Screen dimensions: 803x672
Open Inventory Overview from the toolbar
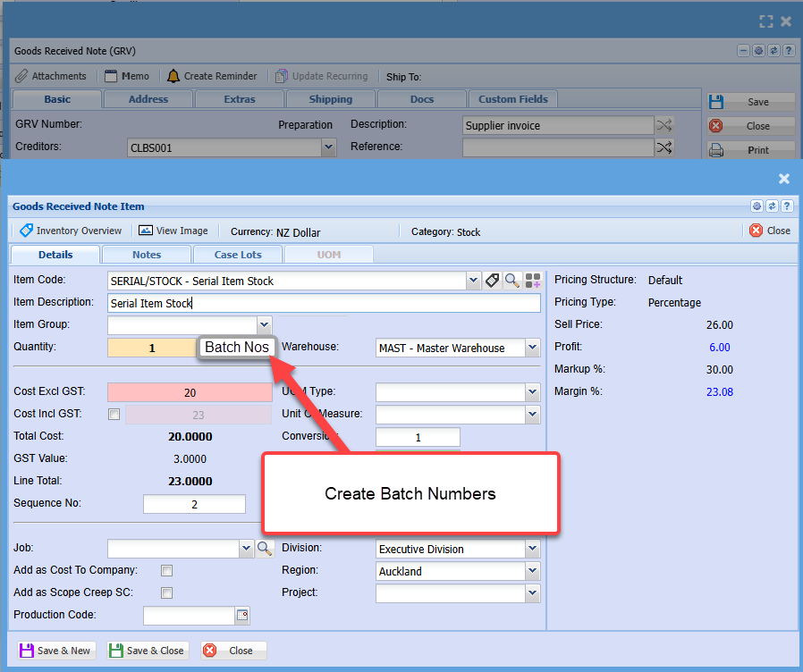pos(71,231)
